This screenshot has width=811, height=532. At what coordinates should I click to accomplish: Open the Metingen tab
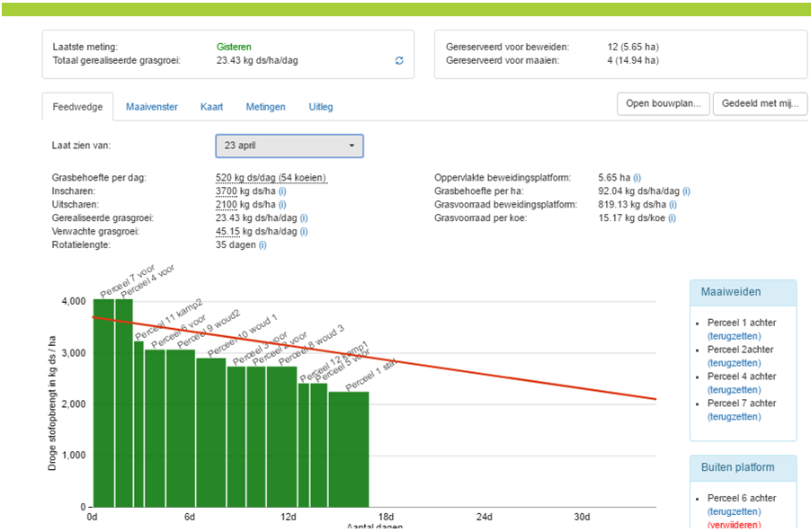point(265,107)
